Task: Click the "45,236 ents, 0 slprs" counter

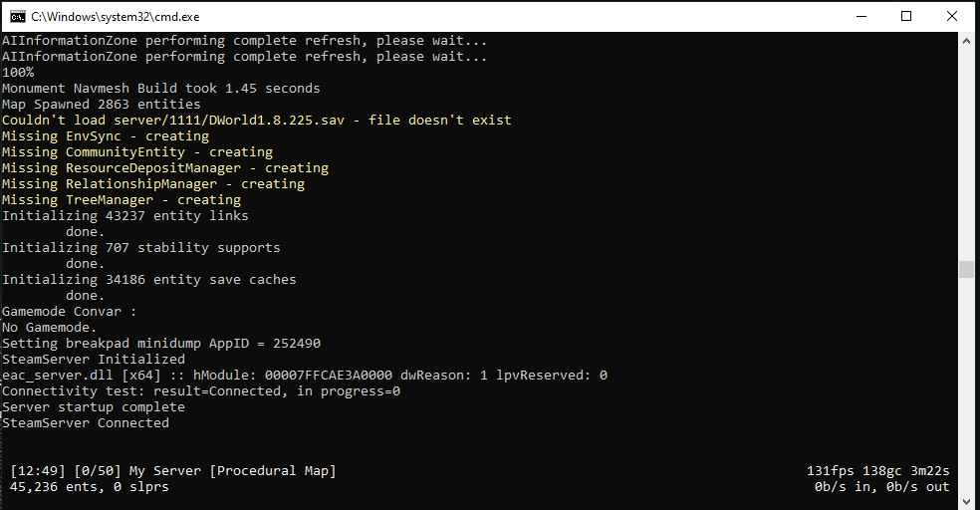Action: (90, 487)
